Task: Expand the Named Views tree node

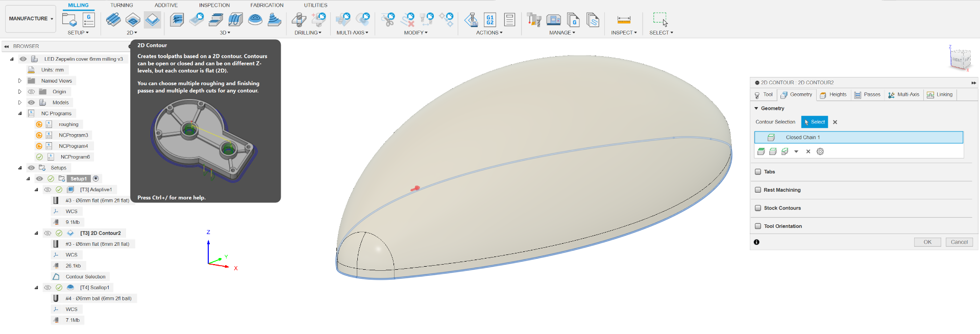Action: (20, 81)
